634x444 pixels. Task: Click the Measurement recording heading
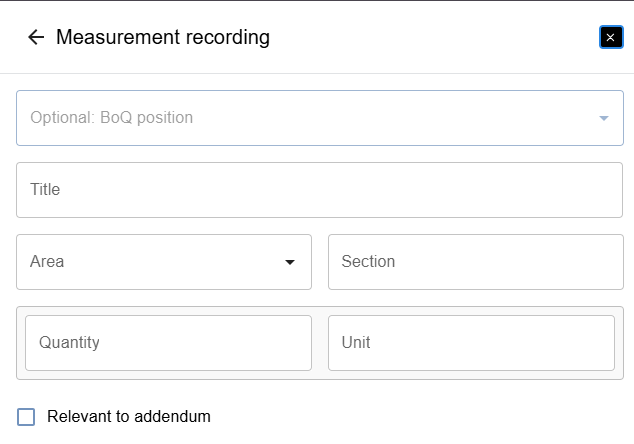point(163,37)
